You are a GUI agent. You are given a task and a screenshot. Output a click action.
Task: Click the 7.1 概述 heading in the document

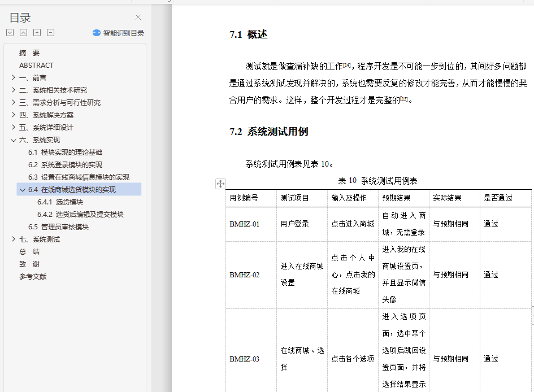pyautogui.click(x=249, y=34)
